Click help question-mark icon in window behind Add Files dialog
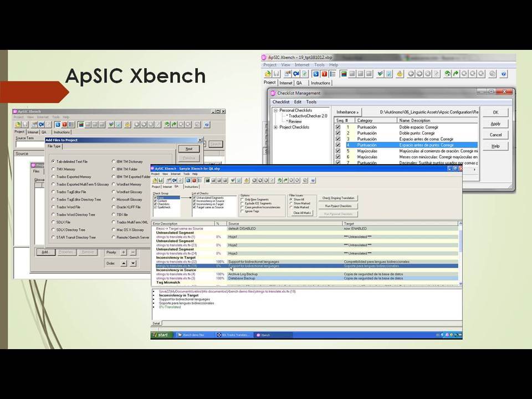532x399 pixels. [207, 125]
